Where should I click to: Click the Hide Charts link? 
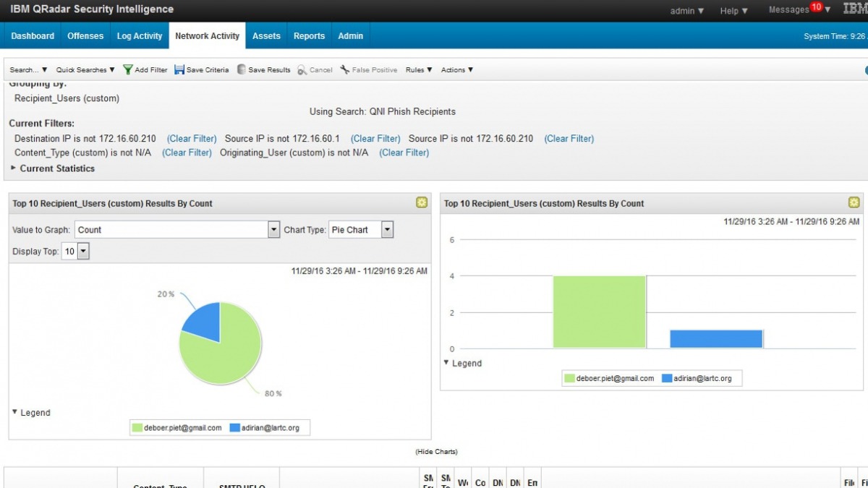point(436,452)
